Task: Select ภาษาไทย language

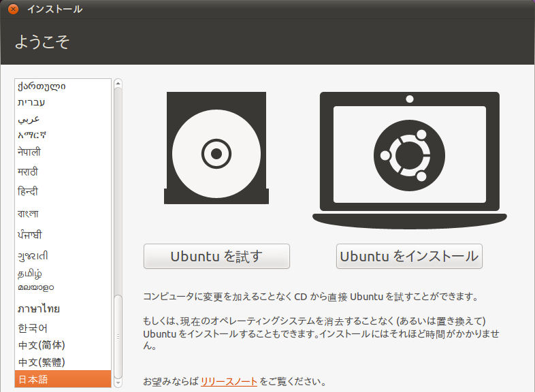Action: [x=63, y=309]
